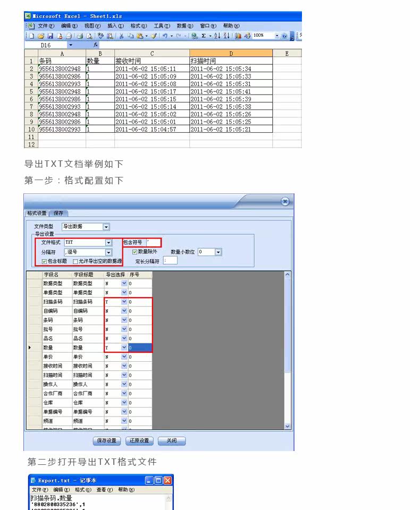Open export choice dropdown for 扫描条码 row
This screenshot has height=510, width=420.
coord(124,302)
